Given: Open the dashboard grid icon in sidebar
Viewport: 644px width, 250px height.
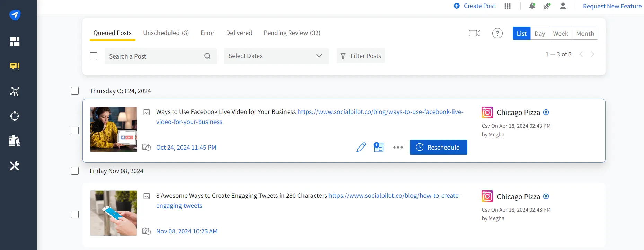Looking at the screenshot, I should (15, 42).
